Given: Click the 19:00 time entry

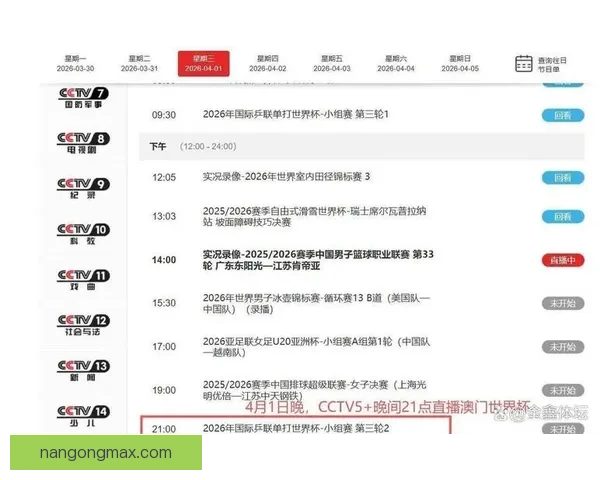Looking at the screenshot, I should [x=164, y=390].
